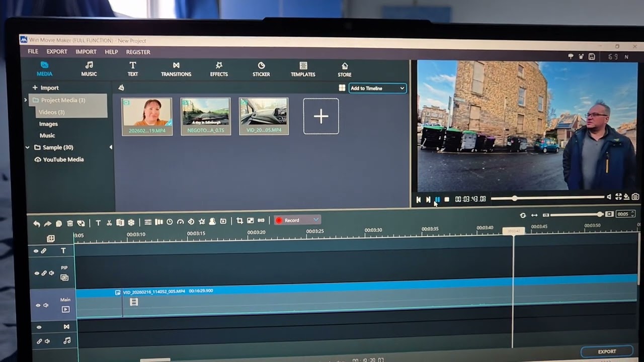The image size is (644, 362).
Task: Pause the preview playback
Action: [437, 200]
